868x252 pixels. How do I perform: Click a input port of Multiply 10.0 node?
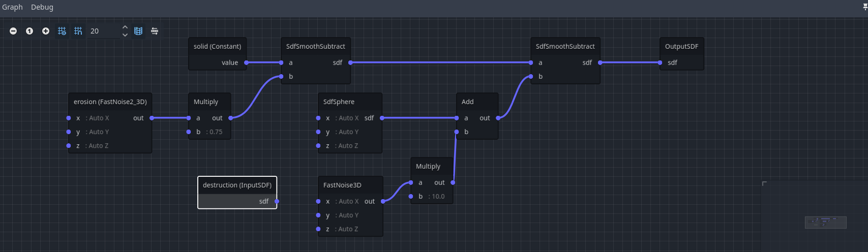pos(411,182)
